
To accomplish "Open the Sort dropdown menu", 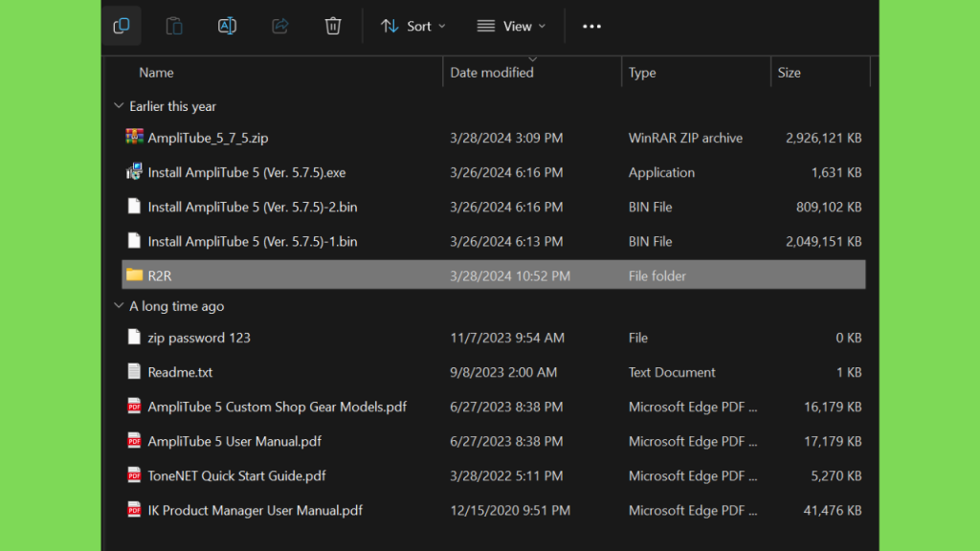I will [413, 26].
